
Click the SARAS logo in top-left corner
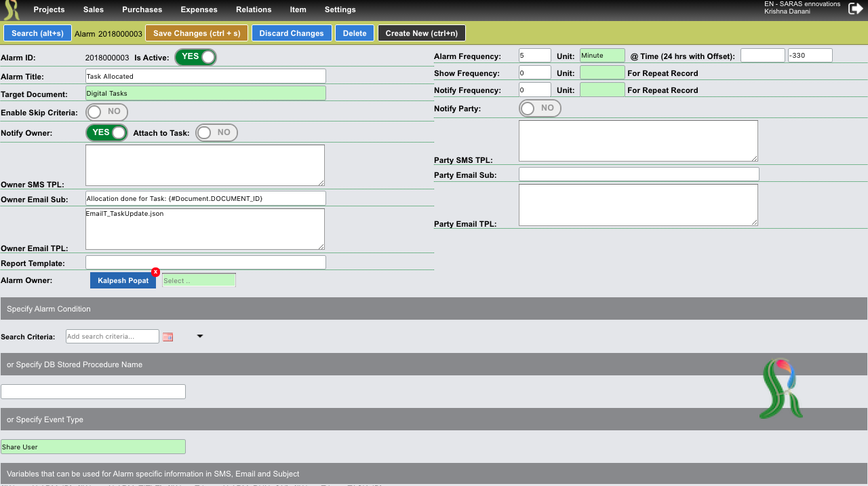tap(12, 10)
